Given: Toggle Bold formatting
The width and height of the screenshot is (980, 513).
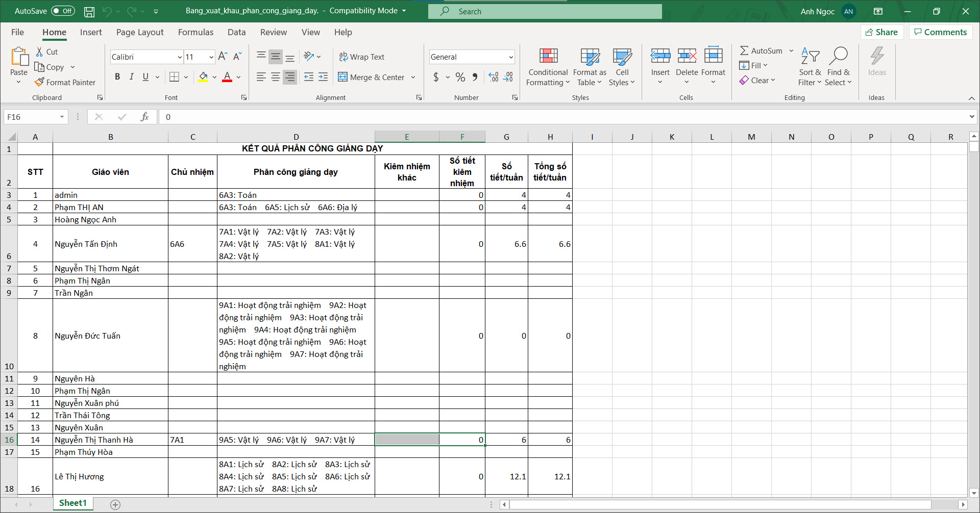Looking at the screenshot, I should (117, 77).
